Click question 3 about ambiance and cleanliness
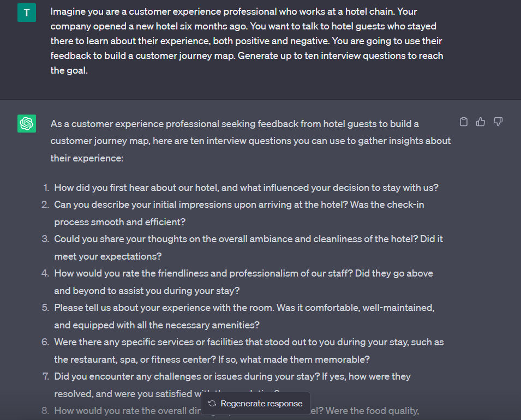This screenshot has width=521, height=420. (x=249, y=248)
